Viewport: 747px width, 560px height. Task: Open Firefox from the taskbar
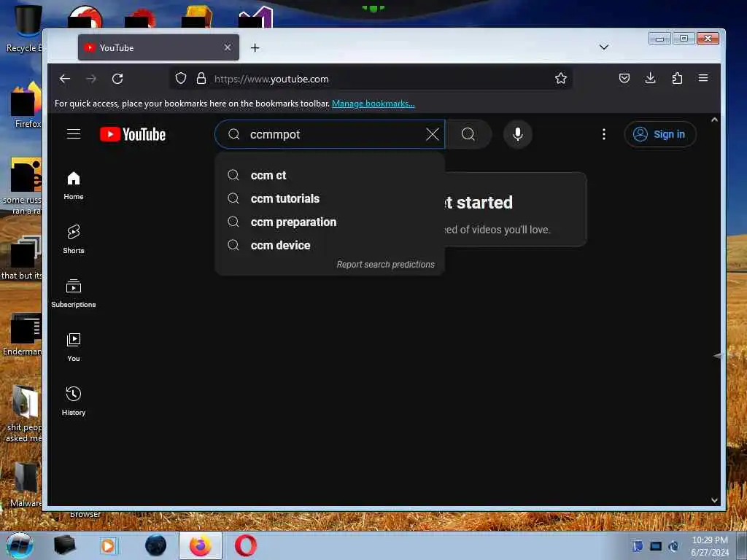[201, 545]
